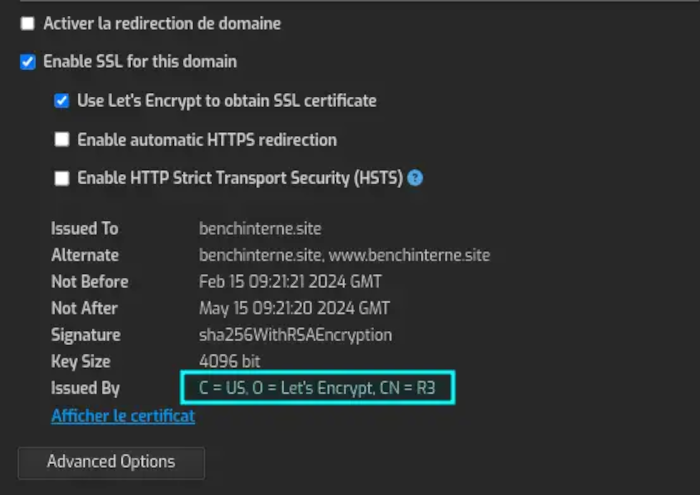Expand the Advanced Options button
The width and height of the screenshot is (700, 495).
point(111,462)
